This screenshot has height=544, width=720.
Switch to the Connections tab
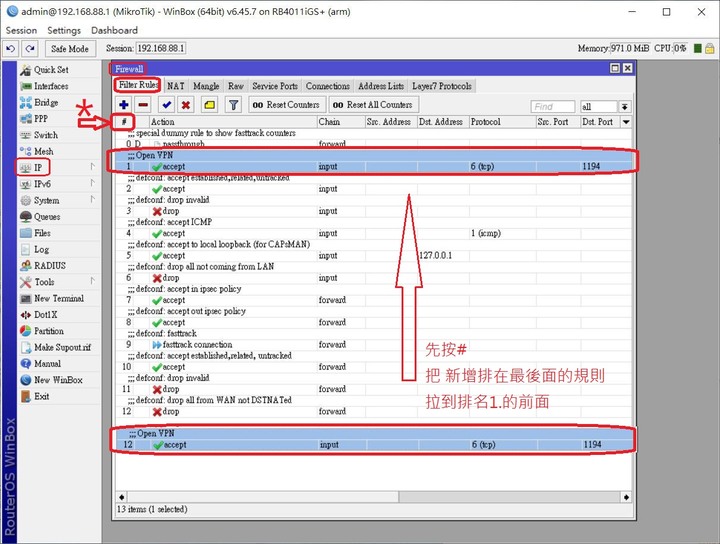tap(328, 86)
